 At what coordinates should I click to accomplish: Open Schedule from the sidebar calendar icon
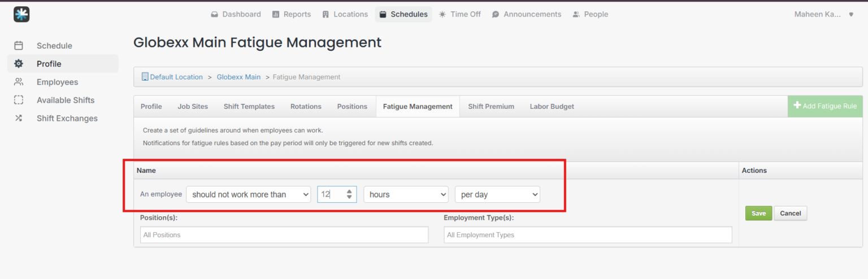pyautogui.click(x=19, y=46)
